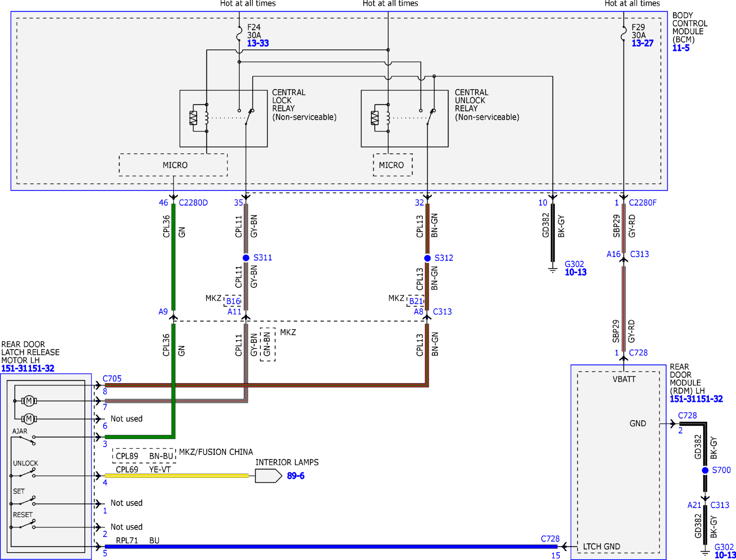Click the top latch motor M symbol
Viewport: 736px width, 560px height.
point(29,401)
